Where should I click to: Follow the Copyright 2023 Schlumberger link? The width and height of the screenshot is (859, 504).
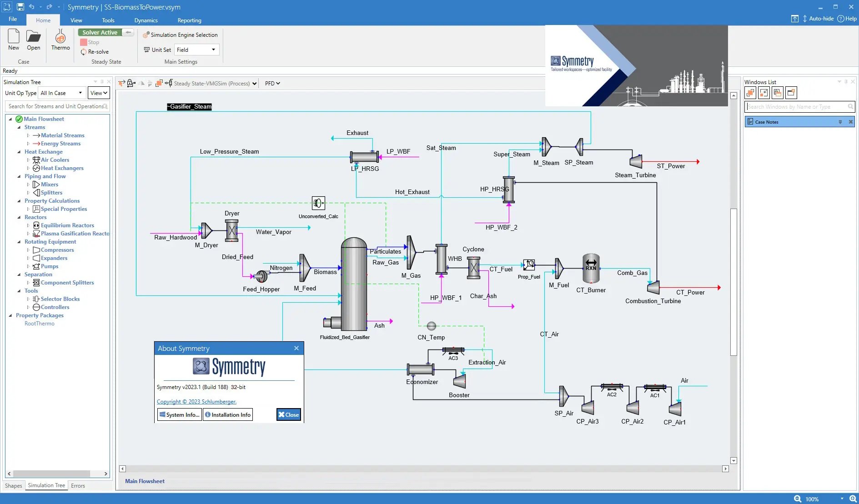tap(196, 402)
